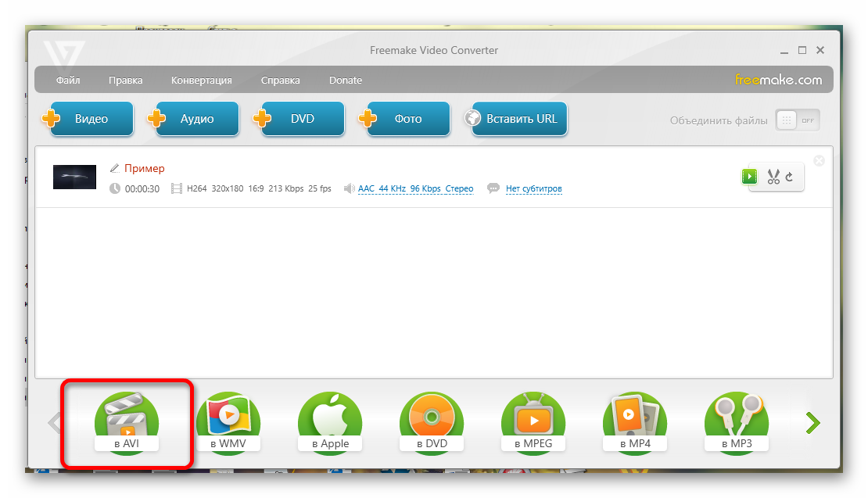
Task: Remove Пример file from the list
Action: click(x=820, y=160)
